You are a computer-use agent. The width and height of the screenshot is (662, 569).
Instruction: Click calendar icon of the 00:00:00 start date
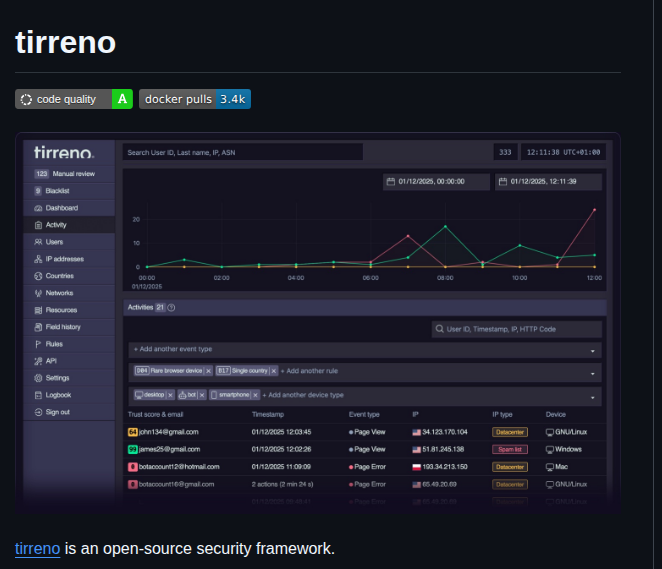click(391, 182)
